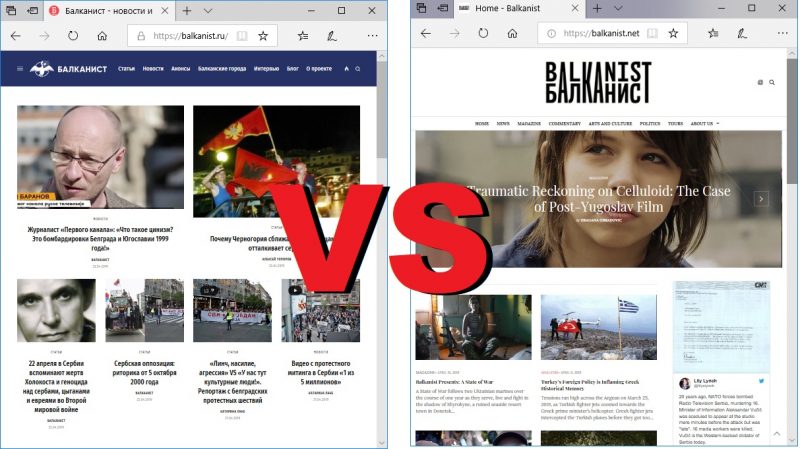The width and height of the screenshot is (800, 449).
Task: Go back in the balkanist.ru window
Action: click(16, 36)
